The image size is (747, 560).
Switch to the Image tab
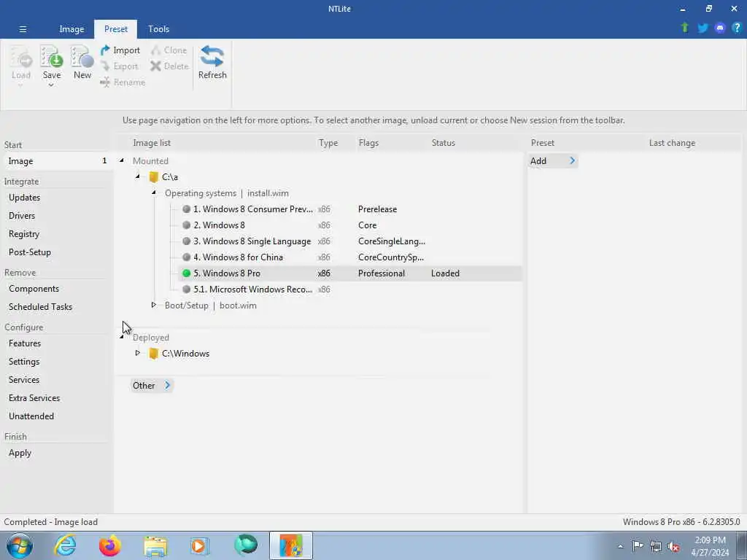coord(71,29)
